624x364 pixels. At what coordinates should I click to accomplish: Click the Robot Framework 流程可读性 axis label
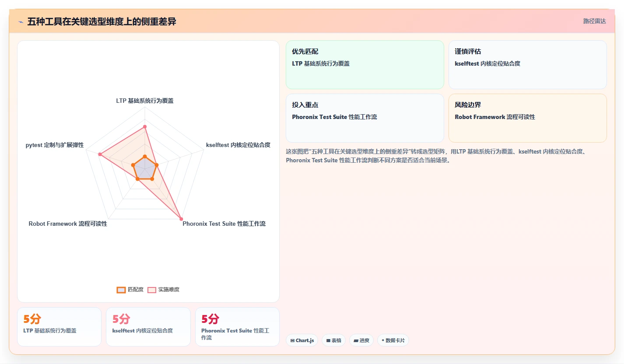(x=68, y=224)
